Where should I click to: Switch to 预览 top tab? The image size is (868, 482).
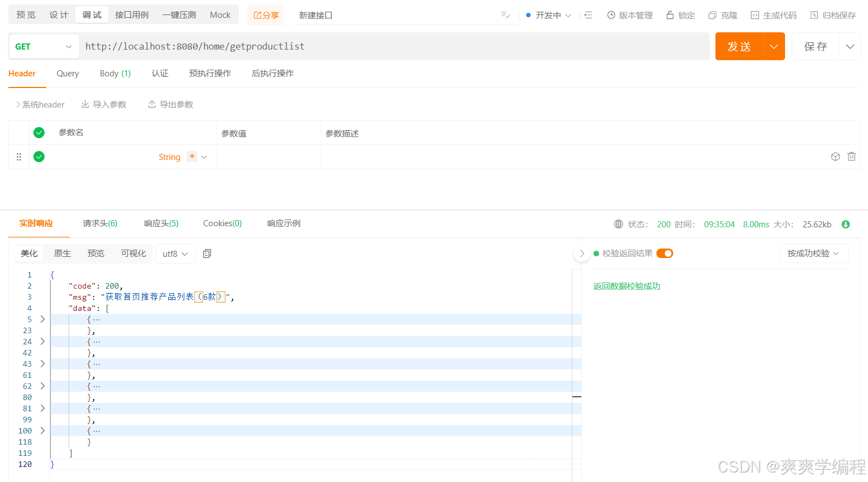(x=26, y=15)
